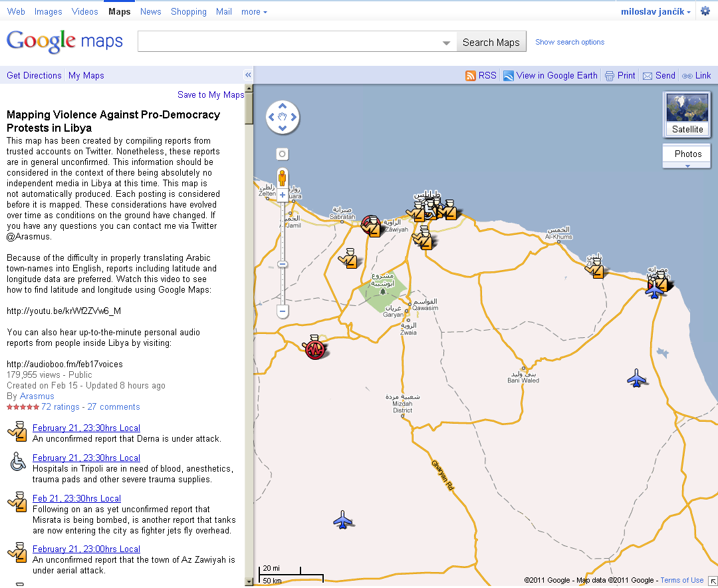Open the News tab
Screen dimensions: 718x588
point(151,12)
